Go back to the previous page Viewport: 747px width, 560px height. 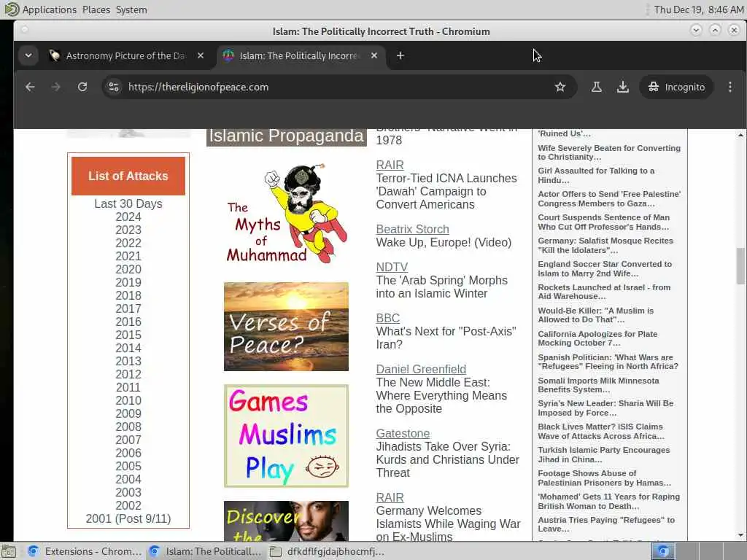[30, 87]
